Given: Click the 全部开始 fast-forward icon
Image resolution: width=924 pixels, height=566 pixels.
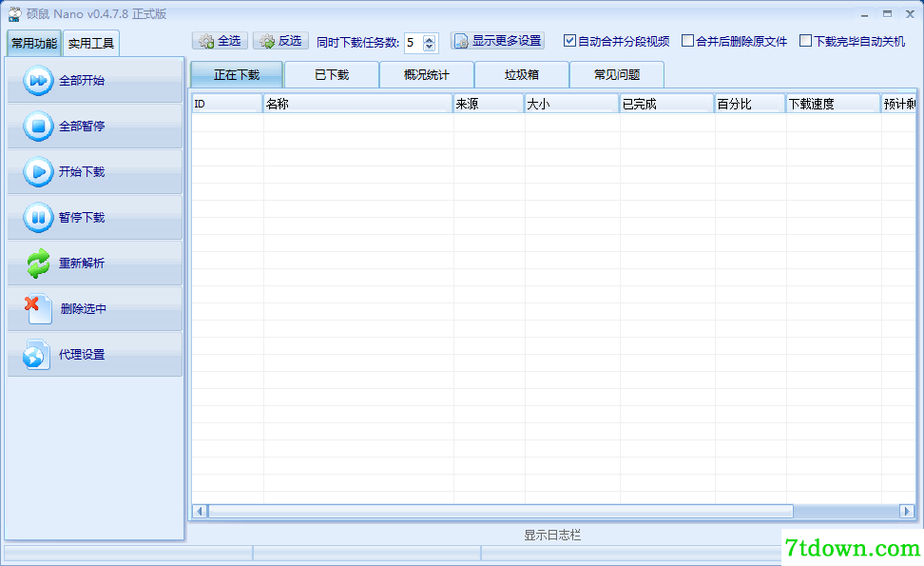Looking at the screenshot, I should pyautogui.click(x=38, y=80).
